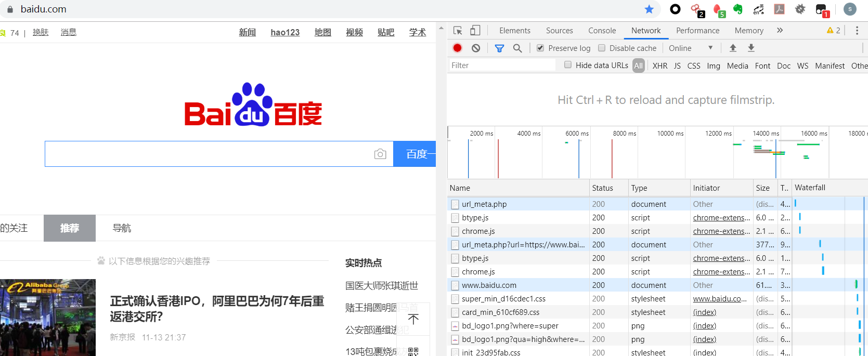This screenshot has height=356, width=868.
Task: Open DevTools three-dot customize menu
Action: [857, 31]
